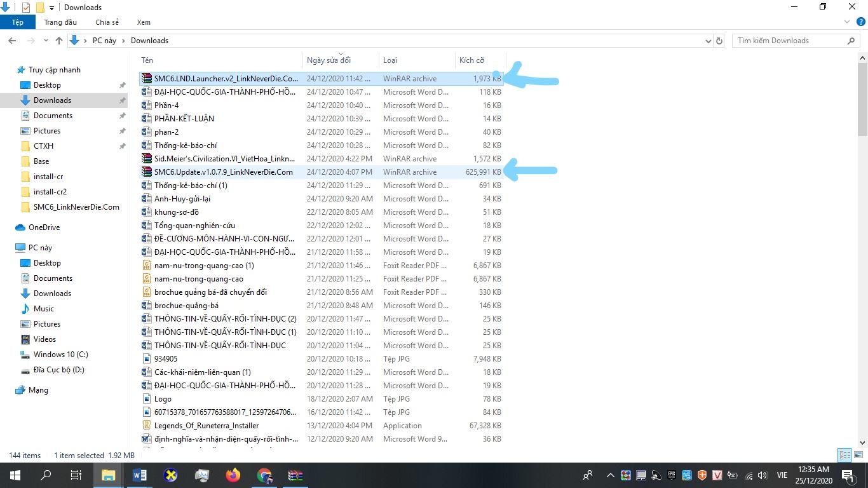The image size is (868, 488).
Task: Switch to details view layout
Action: 844,455
